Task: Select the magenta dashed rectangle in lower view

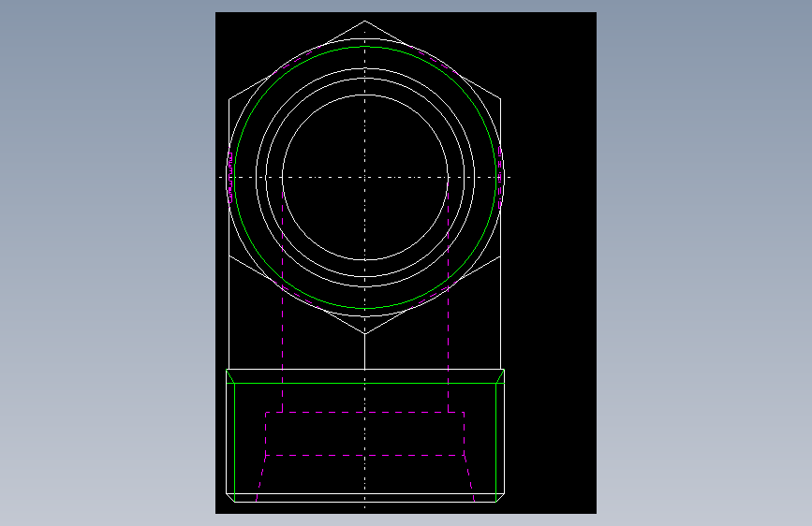Action: 365,434
